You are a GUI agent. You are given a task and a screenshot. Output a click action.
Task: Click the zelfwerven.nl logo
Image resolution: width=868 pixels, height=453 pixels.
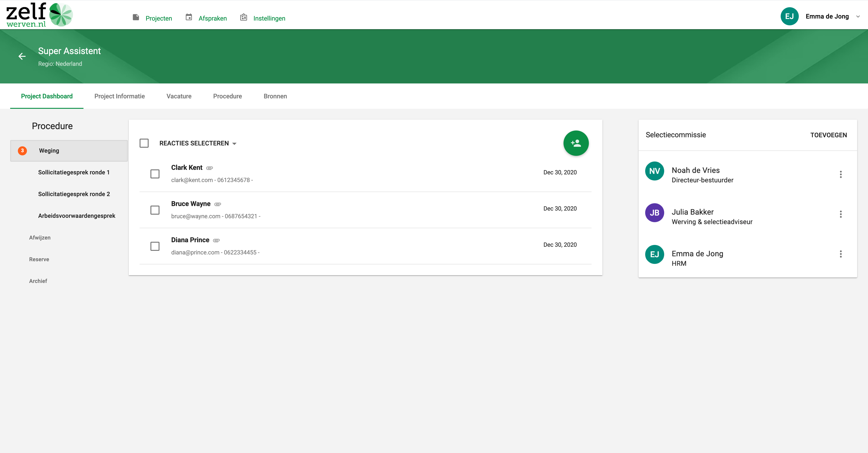(39, 15)
